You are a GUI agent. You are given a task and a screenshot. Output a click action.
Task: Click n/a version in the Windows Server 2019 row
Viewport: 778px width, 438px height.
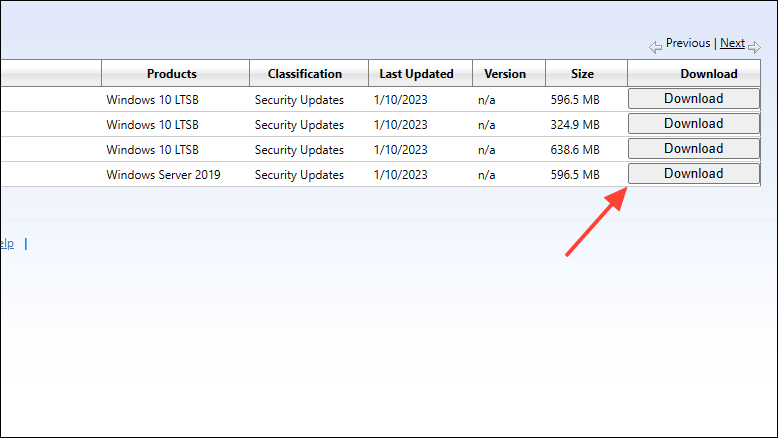pos(486,175)
